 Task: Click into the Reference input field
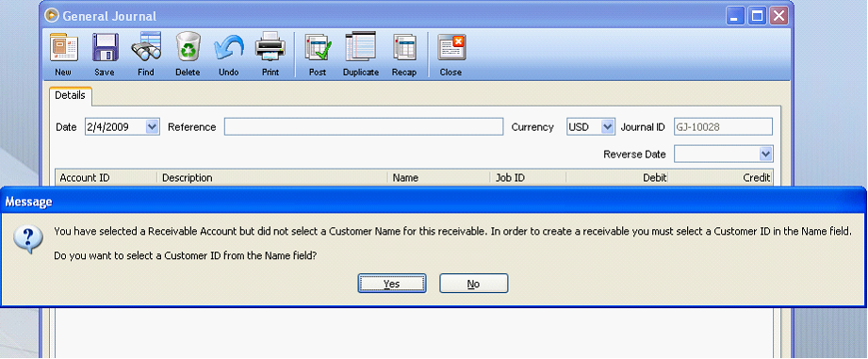[x=364, y=126]
